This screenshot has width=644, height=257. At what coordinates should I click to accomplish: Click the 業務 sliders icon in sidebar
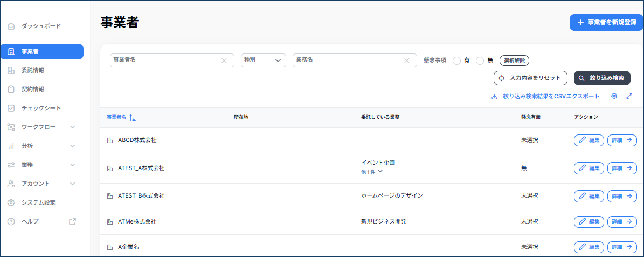pos(11,165)
